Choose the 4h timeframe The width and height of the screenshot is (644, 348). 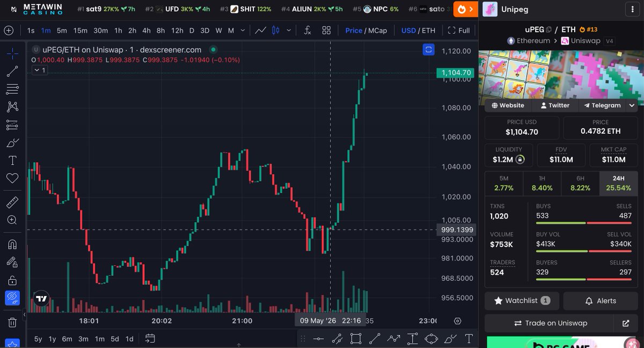[x=146, y=31]
